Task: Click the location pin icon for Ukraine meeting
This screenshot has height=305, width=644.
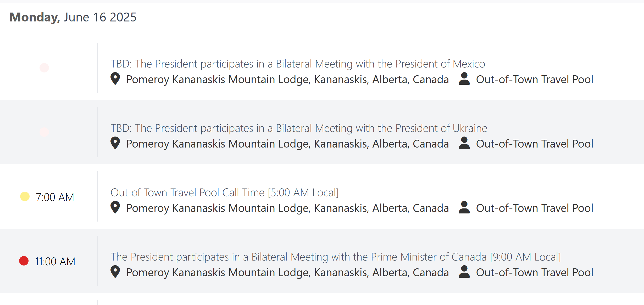Action: click(115, 143)
